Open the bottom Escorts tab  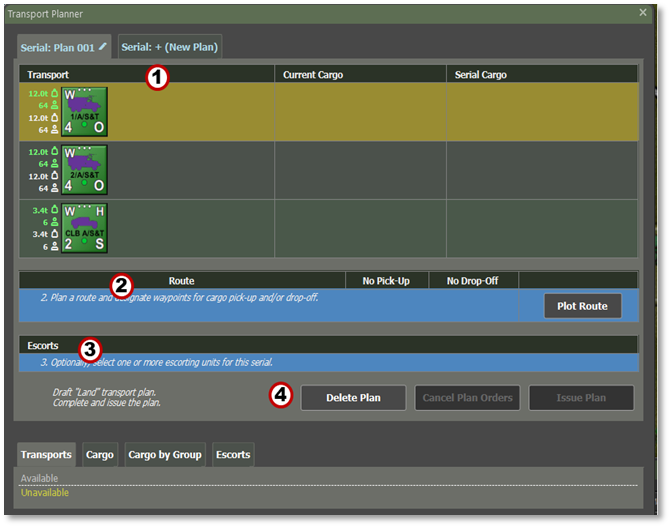[x=233, y=455]
